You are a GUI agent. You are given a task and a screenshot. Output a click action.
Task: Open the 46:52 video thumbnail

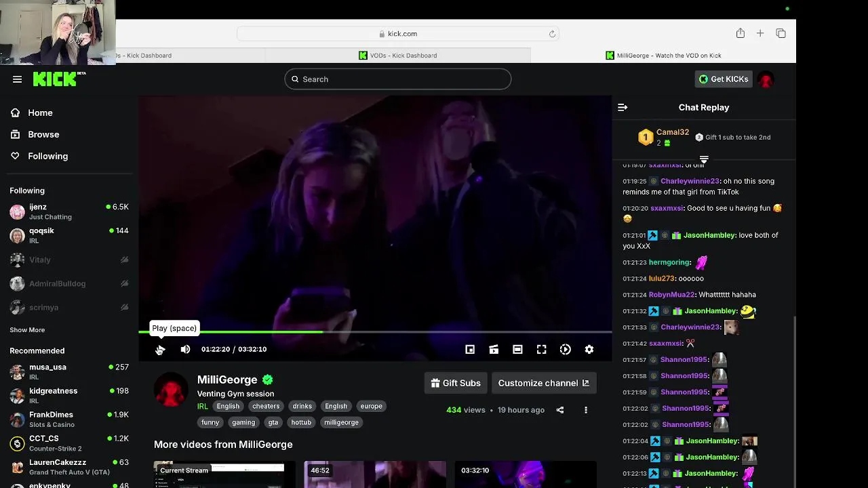pos(375,474)
